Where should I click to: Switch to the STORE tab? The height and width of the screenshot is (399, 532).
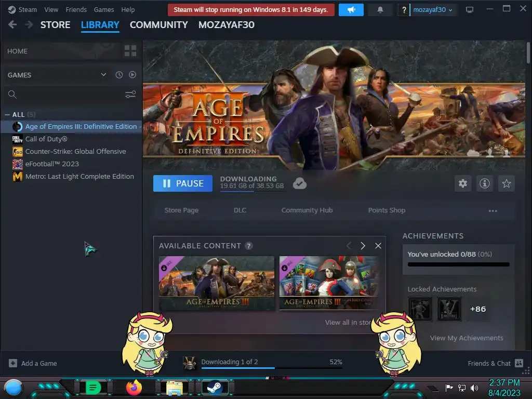[x=55, y=25]
